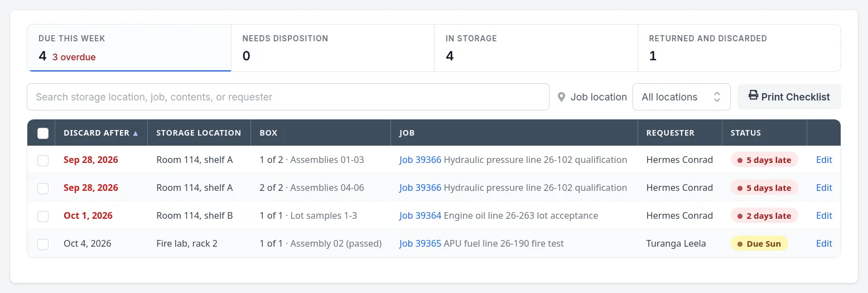Edit the Assemblies 01-03 box entry
868x293 pixels.
tap(824, 160)
